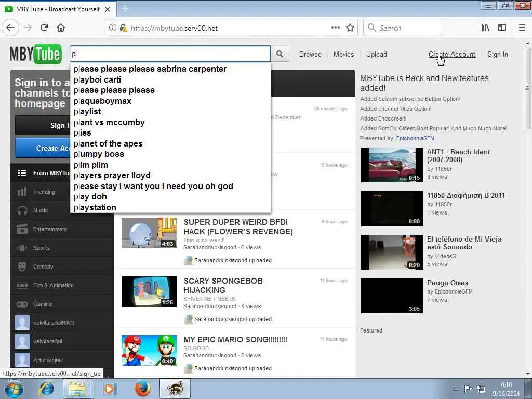Open page actions three-dot menu
Viewport: 532px width, 399px height.
(x=335, y=28)
